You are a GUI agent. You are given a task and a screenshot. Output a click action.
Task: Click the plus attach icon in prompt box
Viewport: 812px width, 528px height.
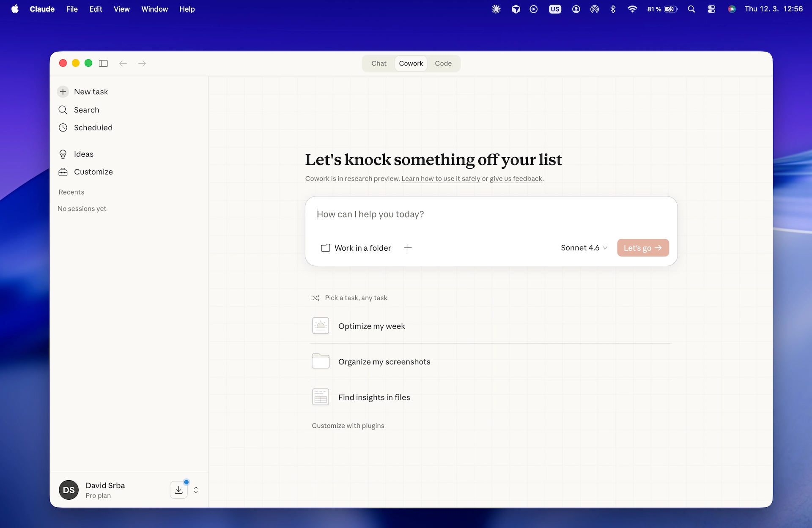click(408, 248)
